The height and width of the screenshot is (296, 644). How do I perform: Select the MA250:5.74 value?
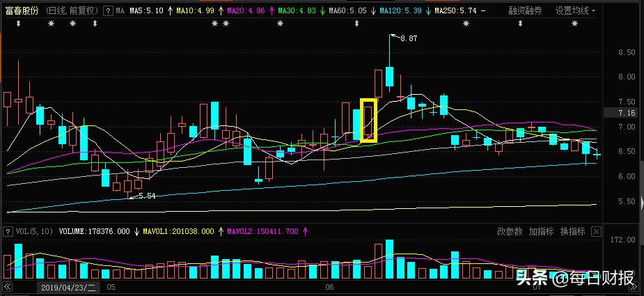[x=456, y=11]
